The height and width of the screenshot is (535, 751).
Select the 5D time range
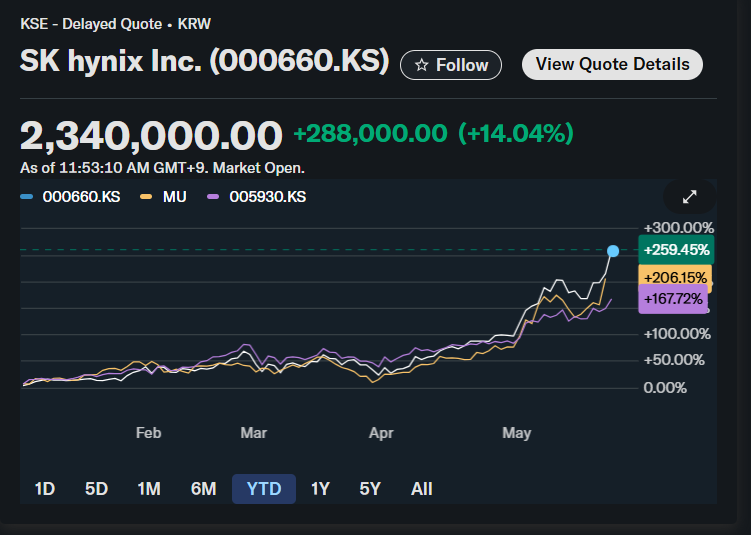click(96, 489)
